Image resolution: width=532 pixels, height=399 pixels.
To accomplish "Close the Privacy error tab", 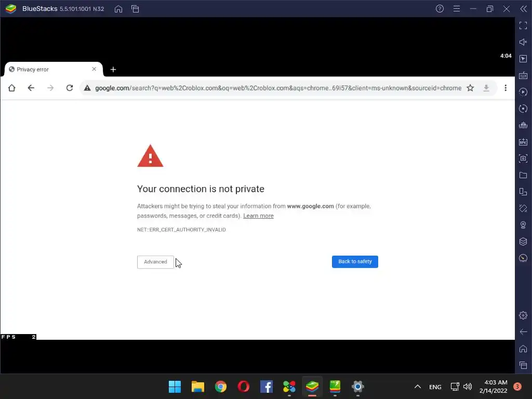I will [94, 69].
